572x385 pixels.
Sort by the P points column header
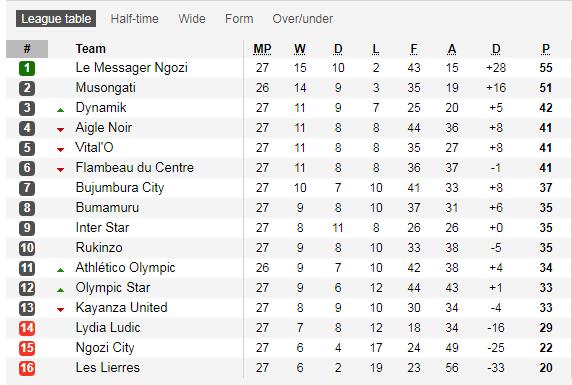point(546,49)
